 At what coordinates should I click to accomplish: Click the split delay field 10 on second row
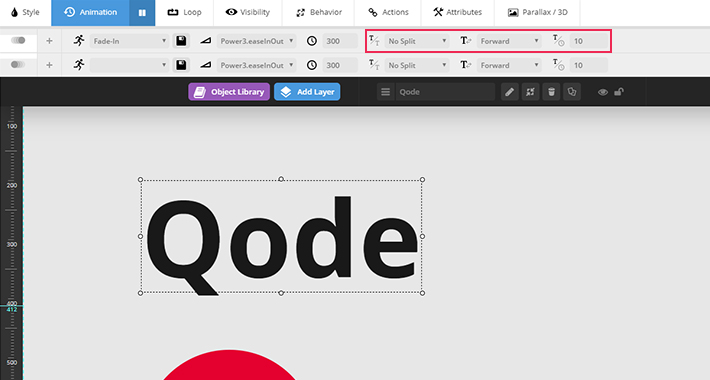[589, 65]
